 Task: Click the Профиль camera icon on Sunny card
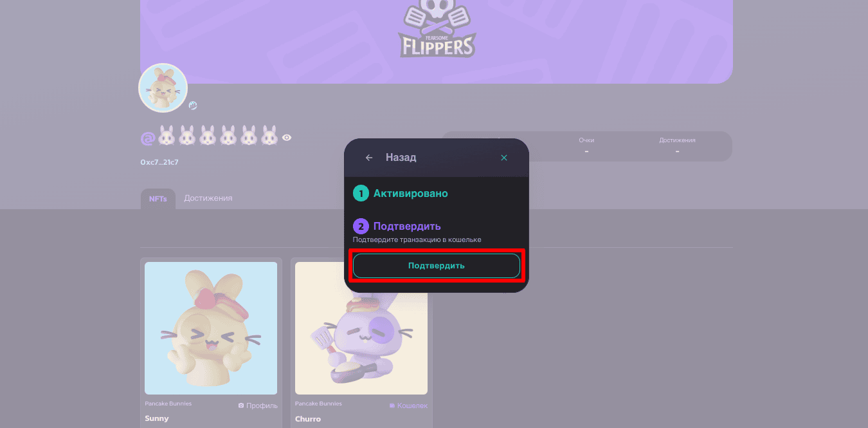241,405
